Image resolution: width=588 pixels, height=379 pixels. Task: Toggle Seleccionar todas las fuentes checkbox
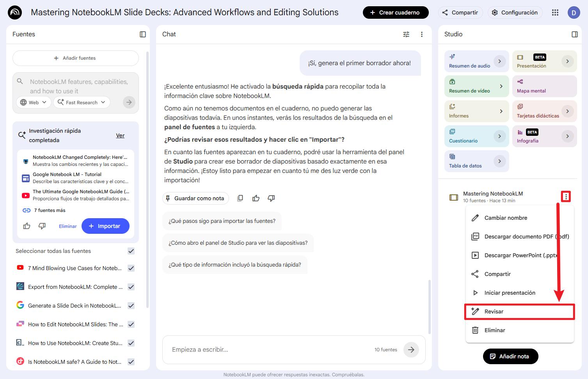(x=131, y=251)
